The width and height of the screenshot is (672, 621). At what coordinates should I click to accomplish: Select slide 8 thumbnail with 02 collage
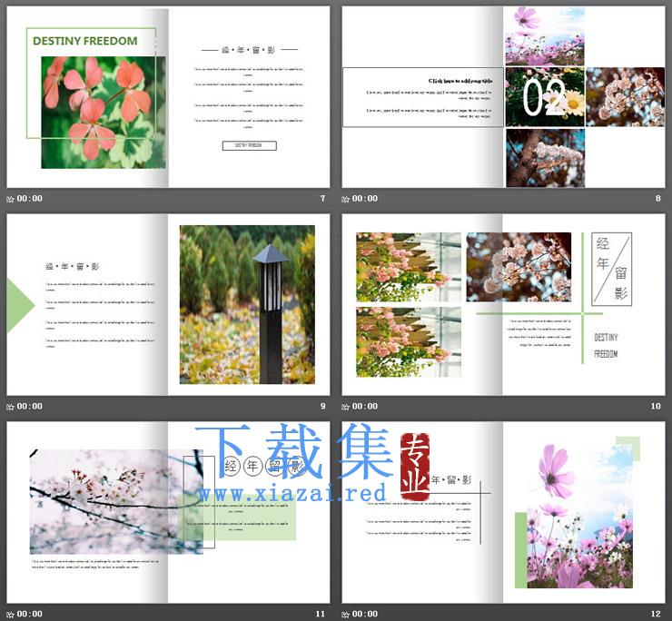pyautogui.click(x=503, y=97)
